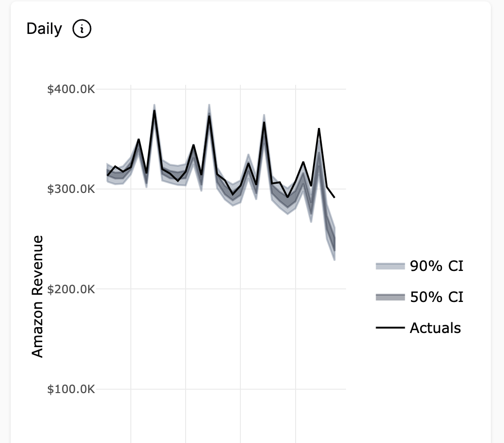Click the $400.0K y-axis label

pyautogui.click(x=71, y=89)
